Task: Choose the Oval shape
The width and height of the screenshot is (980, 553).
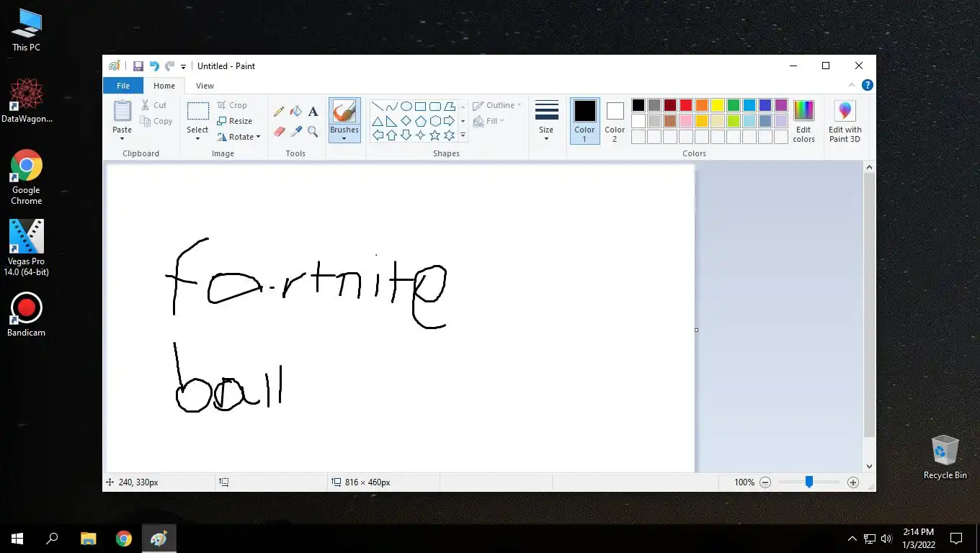Action: 406,107
